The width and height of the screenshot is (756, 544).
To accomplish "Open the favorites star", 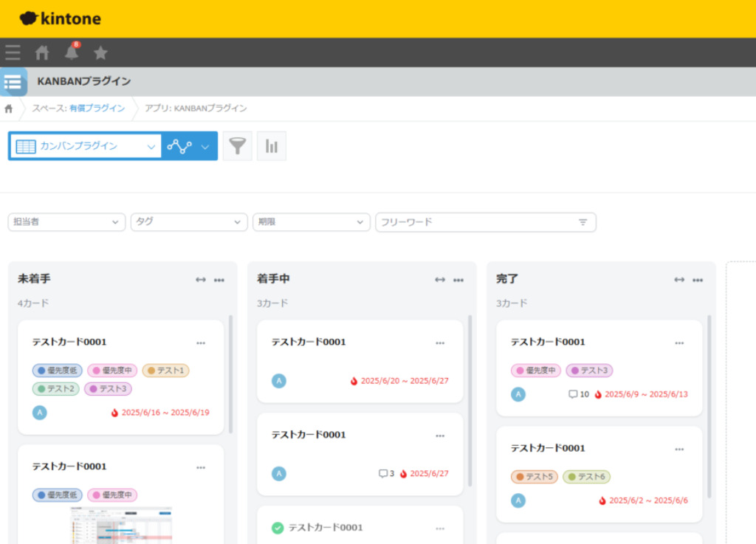I will (100, 52).
